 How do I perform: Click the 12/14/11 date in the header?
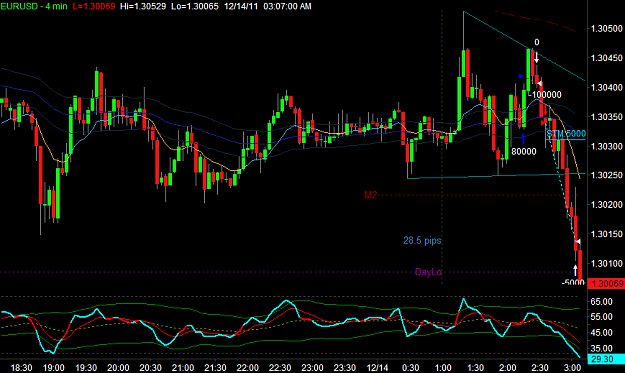pos(241,6)
